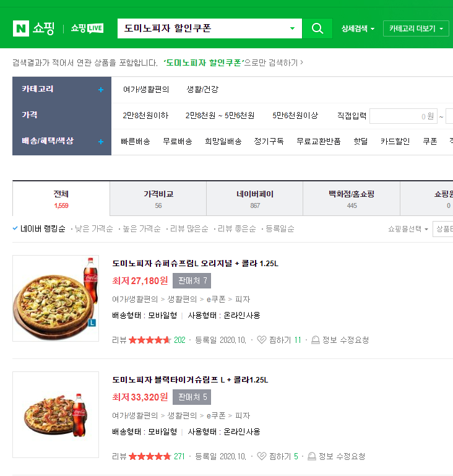
Task: Open the 카테고리 더보기 dropdown
Action: pos(416,28)
